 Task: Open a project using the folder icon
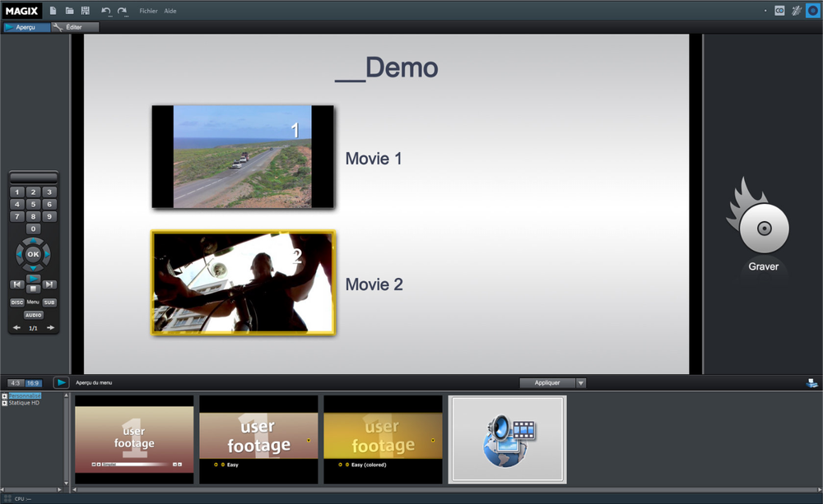click(x=69, y=11)
